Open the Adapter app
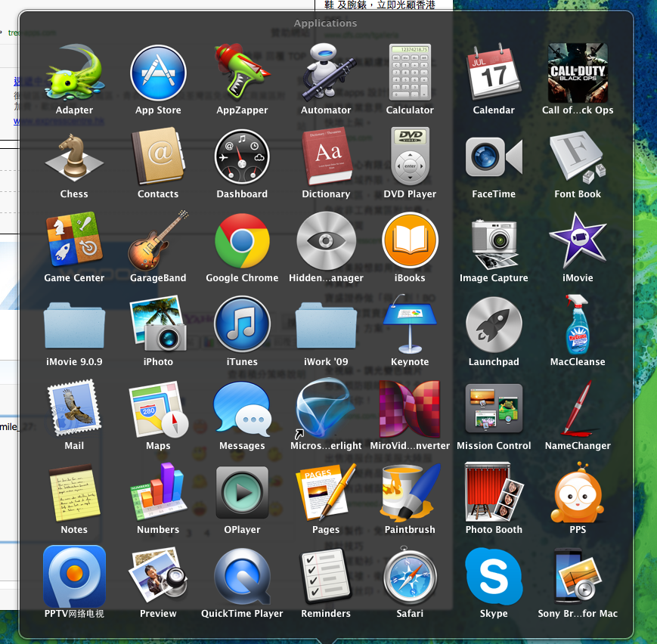Screen dimensions: 657x644 point(74,73)
